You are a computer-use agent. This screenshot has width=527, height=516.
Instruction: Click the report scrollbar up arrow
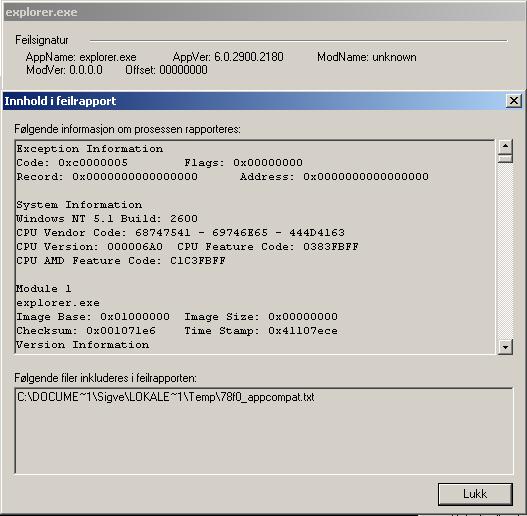pos(505,147)
